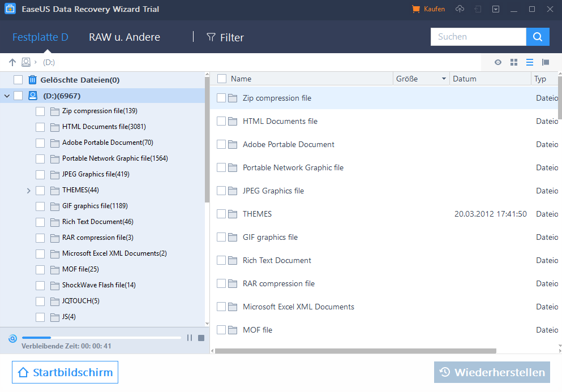Click the folder icon of Zip compression file(139)
Viewport: 562px width, 392px height.
55,111
